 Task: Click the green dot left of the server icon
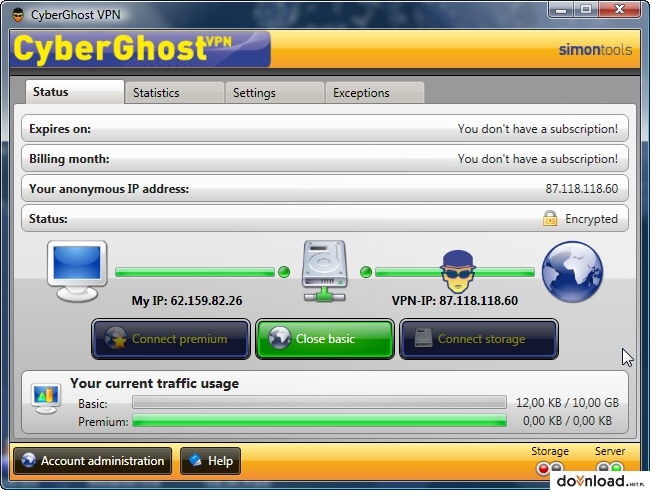[x=284, y=272]
